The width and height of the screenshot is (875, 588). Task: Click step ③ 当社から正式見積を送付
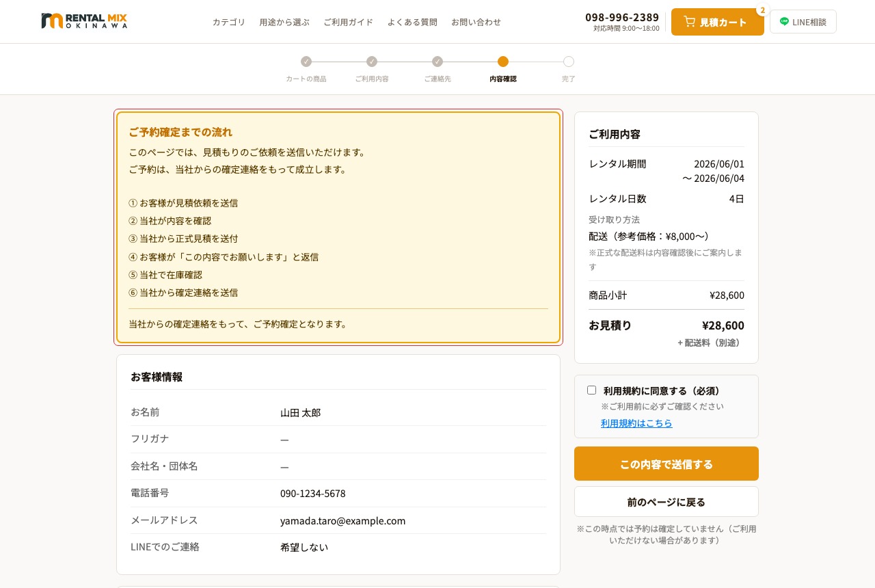coord(183,239)
